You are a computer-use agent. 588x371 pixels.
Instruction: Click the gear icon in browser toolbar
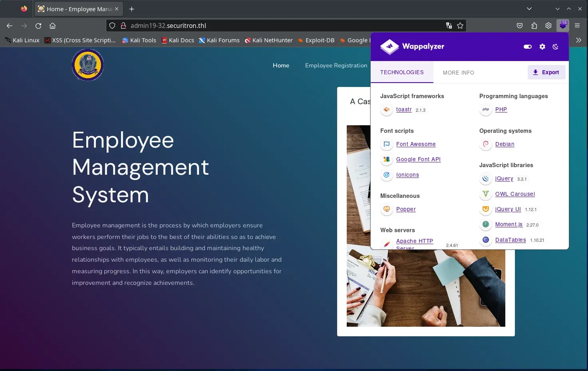[548, 26]
